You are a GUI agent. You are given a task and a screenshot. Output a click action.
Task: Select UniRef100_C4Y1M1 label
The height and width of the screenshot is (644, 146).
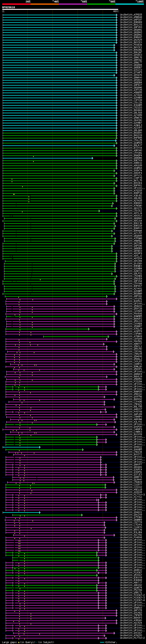131,299
